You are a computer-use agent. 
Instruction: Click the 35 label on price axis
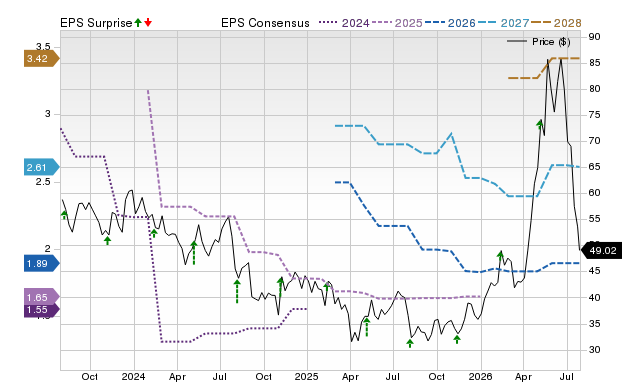pyautogui.click(x=594, y=324)
